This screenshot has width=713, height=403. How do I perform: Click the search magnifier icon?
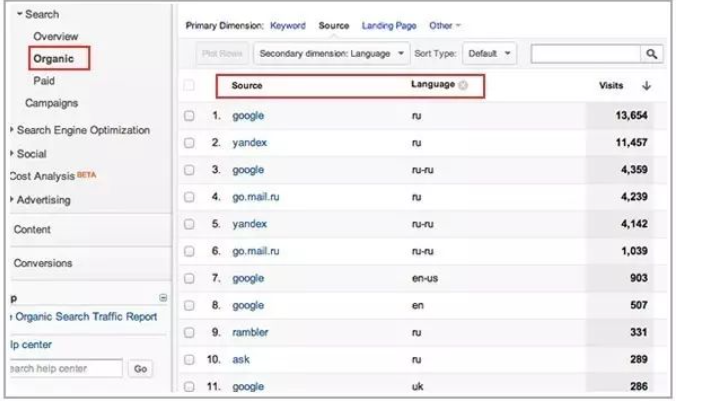point(652,54)
